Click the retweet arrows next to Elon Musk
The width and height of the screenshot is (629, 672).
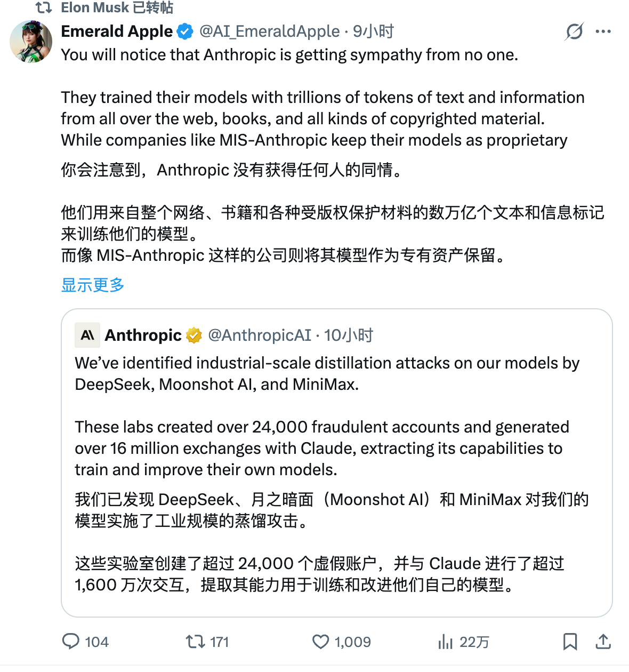43,7
